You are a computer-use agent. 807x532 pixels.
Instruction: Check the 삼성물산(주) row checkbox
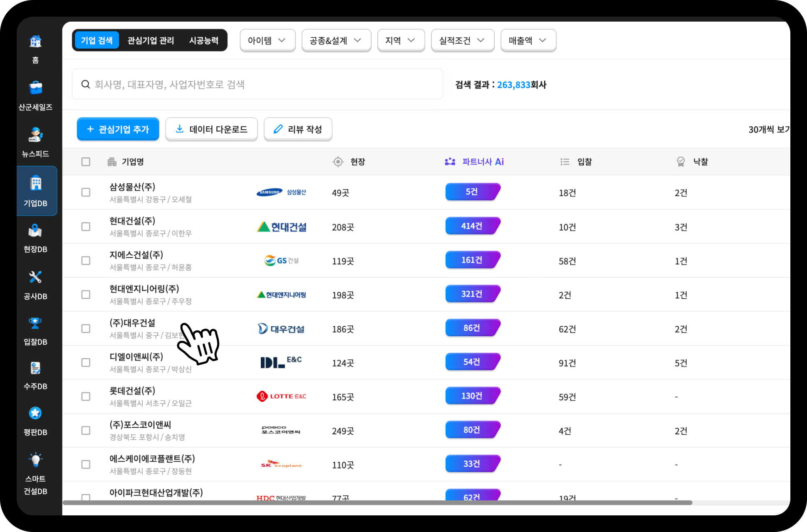point(86,192)
